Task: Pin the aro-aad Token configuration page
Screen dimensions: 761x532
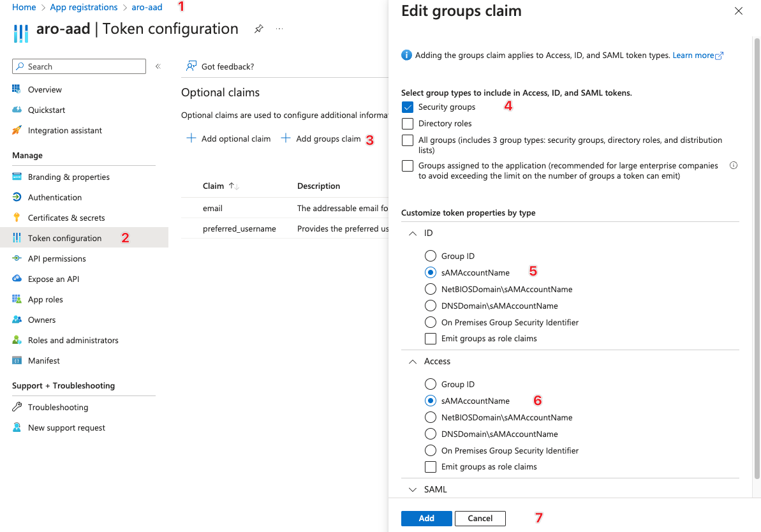Action: pos(258,29)
